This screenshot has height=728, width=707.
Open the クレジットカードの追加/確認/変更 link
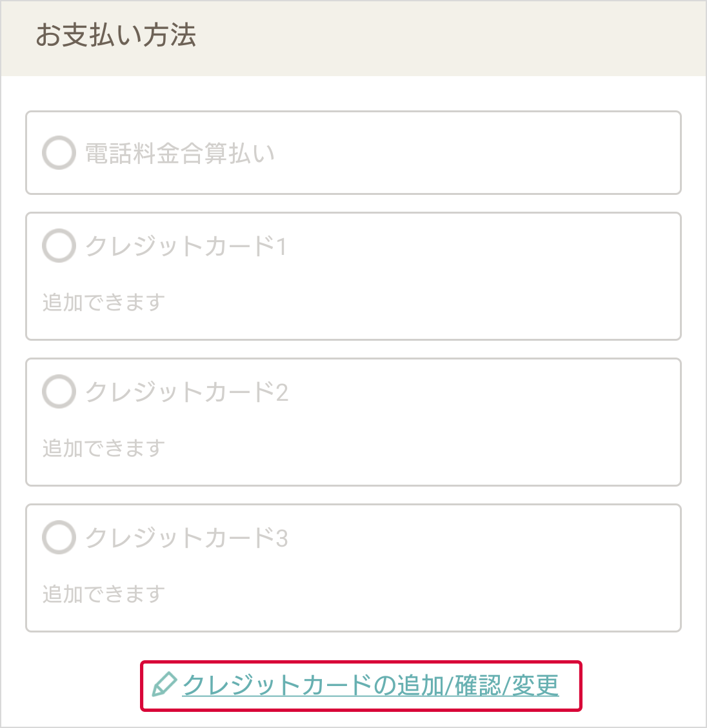[370, 685]
